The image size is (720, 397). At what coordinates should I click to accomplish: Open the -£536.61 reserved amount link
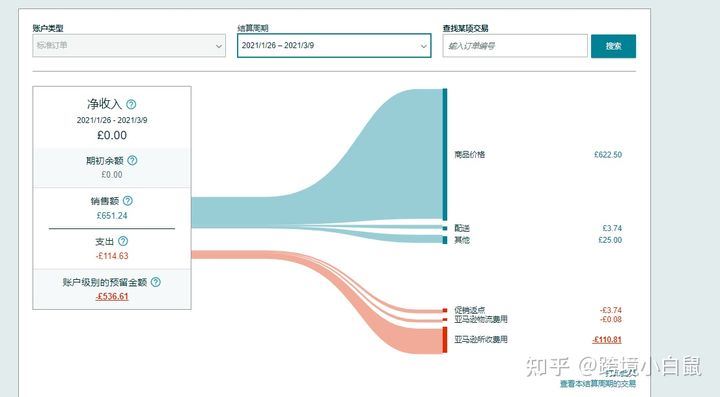(x=112, y=296)
